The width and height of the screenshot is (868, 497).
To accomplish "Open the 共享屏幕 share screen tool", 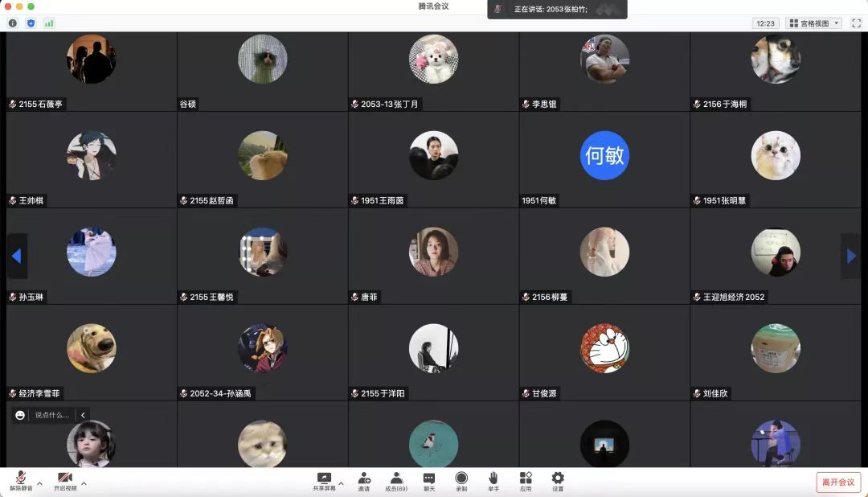I will point(324,481).
